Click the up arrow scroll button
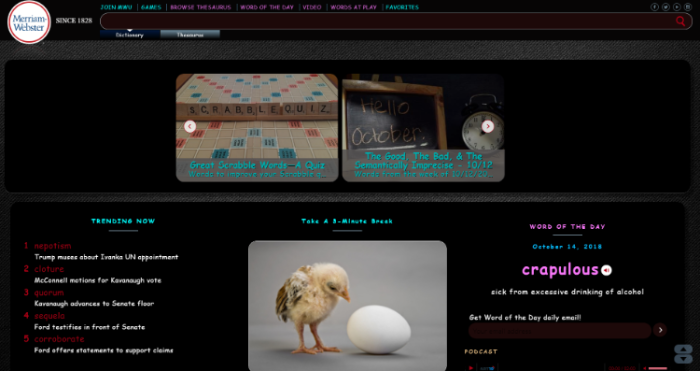 coord(683,349)
